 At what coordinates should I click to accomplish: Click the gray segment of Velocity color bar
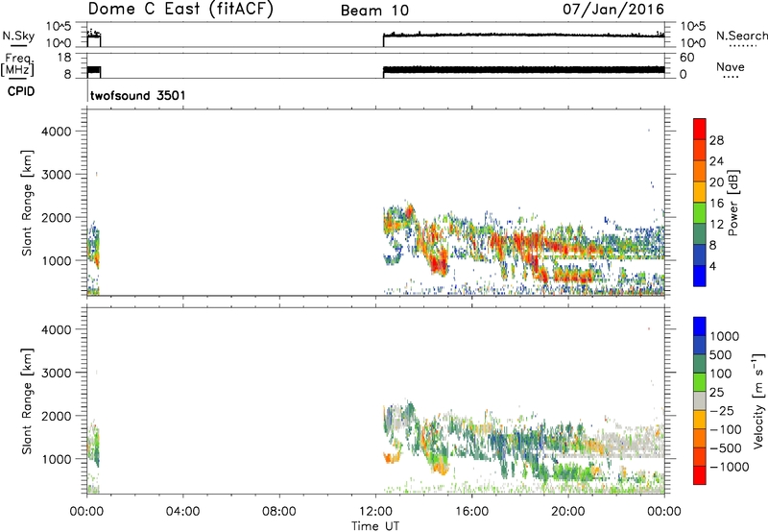tap(700, 401)
